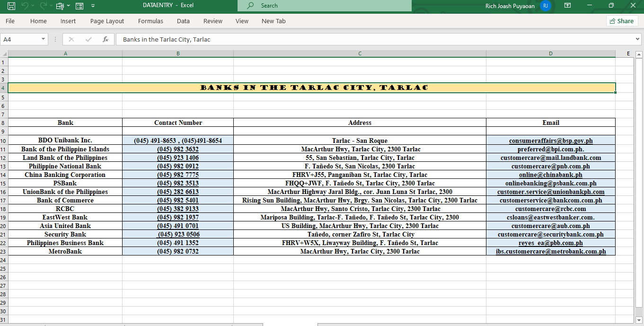Image resolution: width=644 pixels, height=326 pixels.
Task: Click the Select All corner of the sheet
Action: pos(4,53)
